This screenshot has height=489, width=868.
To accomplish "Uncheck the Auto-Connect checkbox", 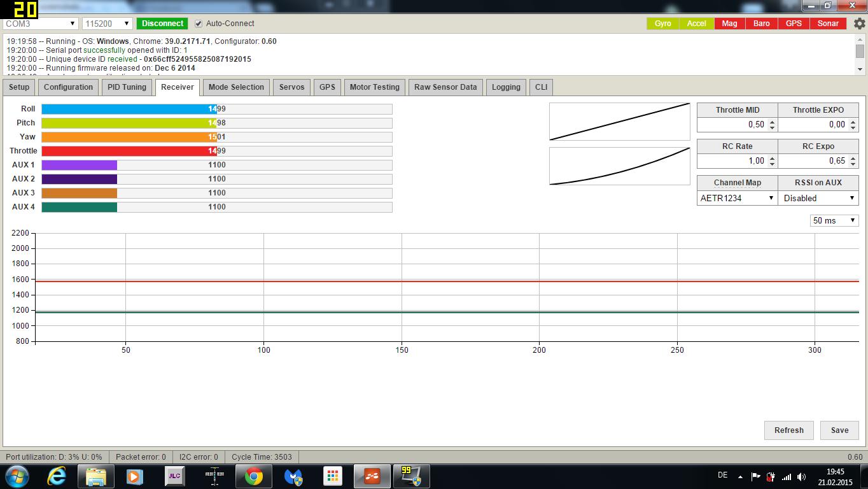I will pos(199,24).
